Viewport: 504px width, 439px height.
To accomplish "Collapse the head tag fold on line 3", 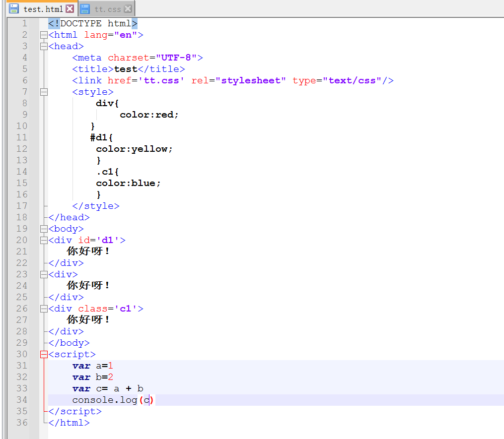I will click(x=44, y=46).
